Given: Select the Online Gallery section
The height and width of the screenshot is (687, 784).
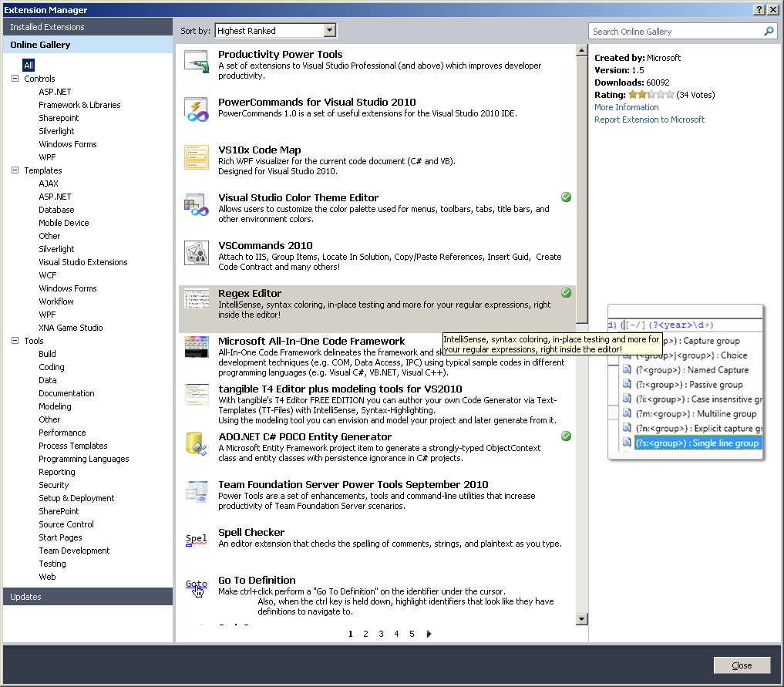Looking at the screenshot, I should 88,45.
